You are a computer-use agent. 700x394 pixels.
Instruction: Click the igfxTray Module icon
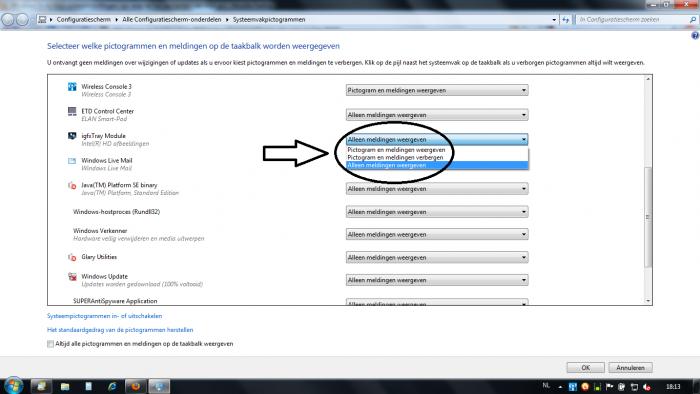coord(72,136)
